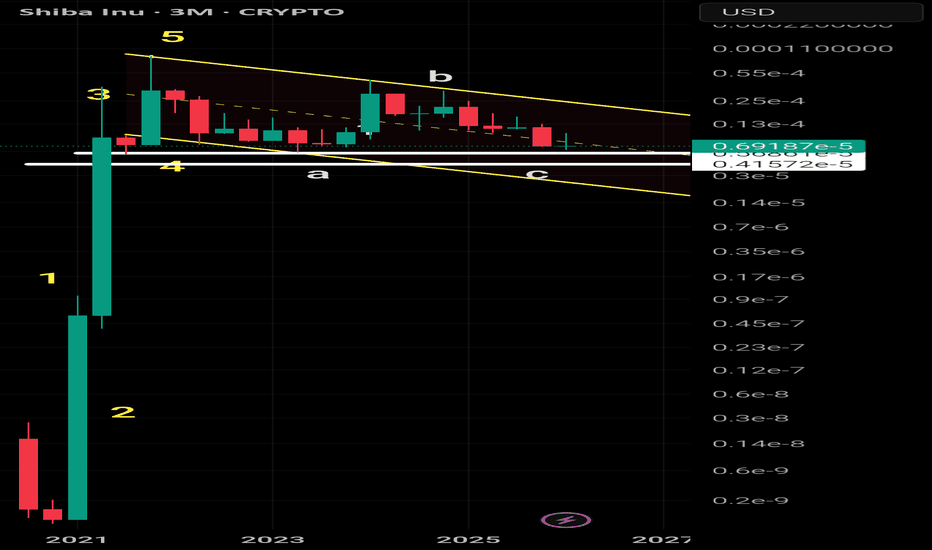This screenshot has width=932, height=550.
Task: Click the yellow wave label 2
Action: point(123,412)
